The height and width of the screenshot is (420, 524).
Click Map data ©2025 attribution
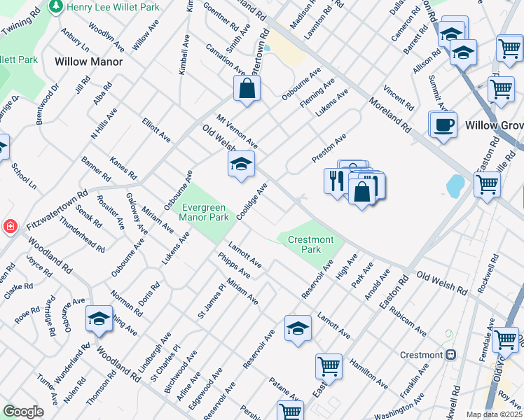494,414
